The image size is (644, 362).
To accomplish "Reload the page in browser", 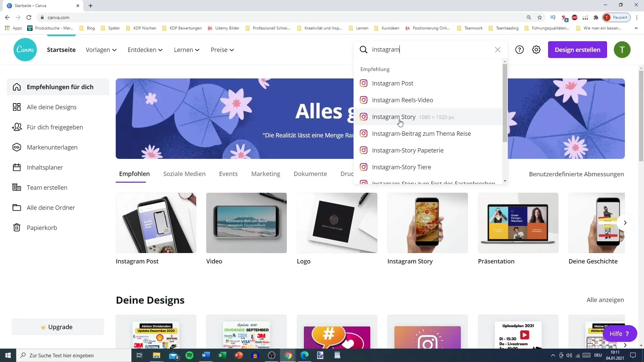I will 29,17.
